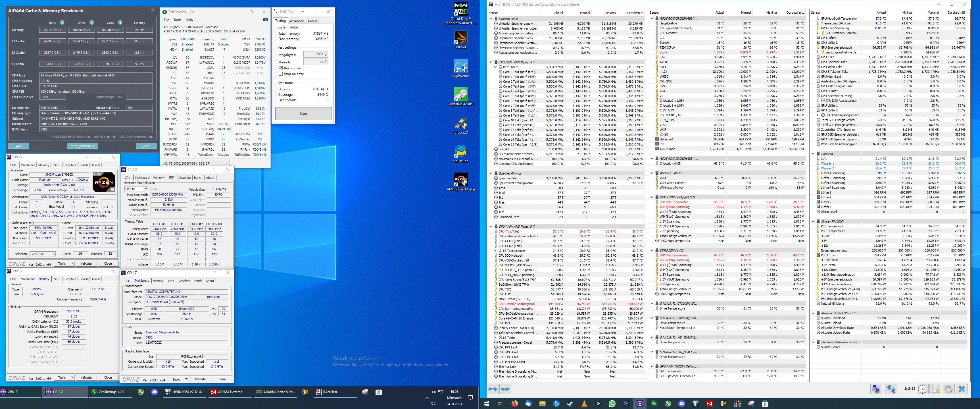980x409 pixels.
Task: Select the CapFrameX desktop icon
Action: 461,68
